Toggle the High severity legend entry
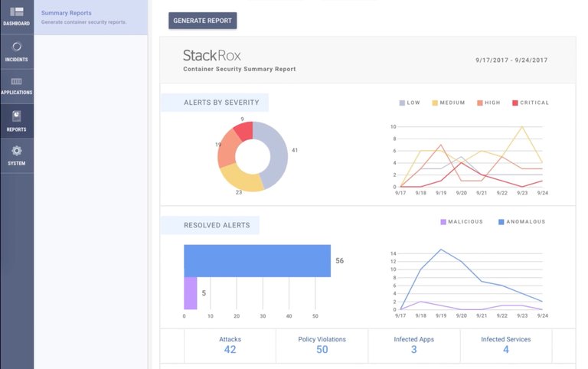The image size is (588, 369). (488, 103)
